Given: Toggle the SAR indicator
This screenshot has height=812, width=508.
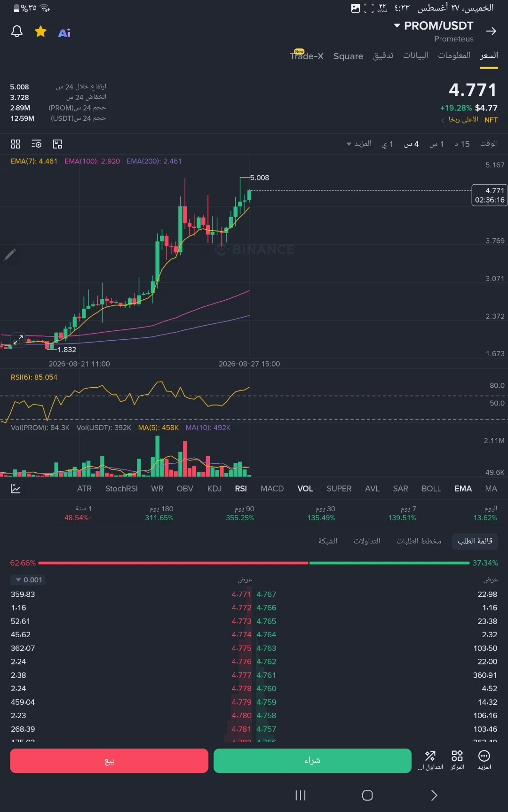Looking at the screenshot, I should pos(401,489).
